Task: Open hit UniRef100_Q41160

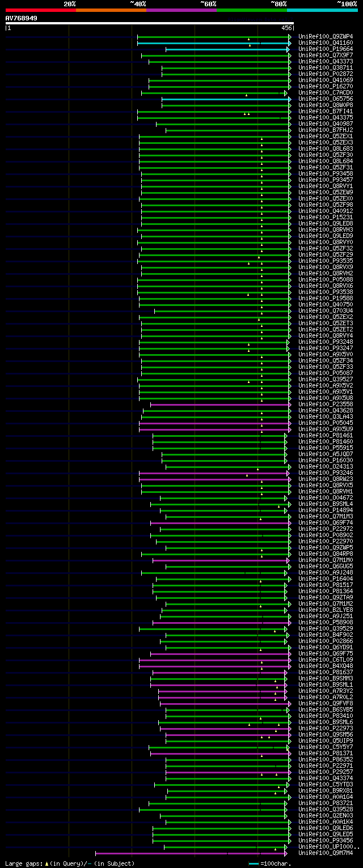Action: (x=325, y=42)
